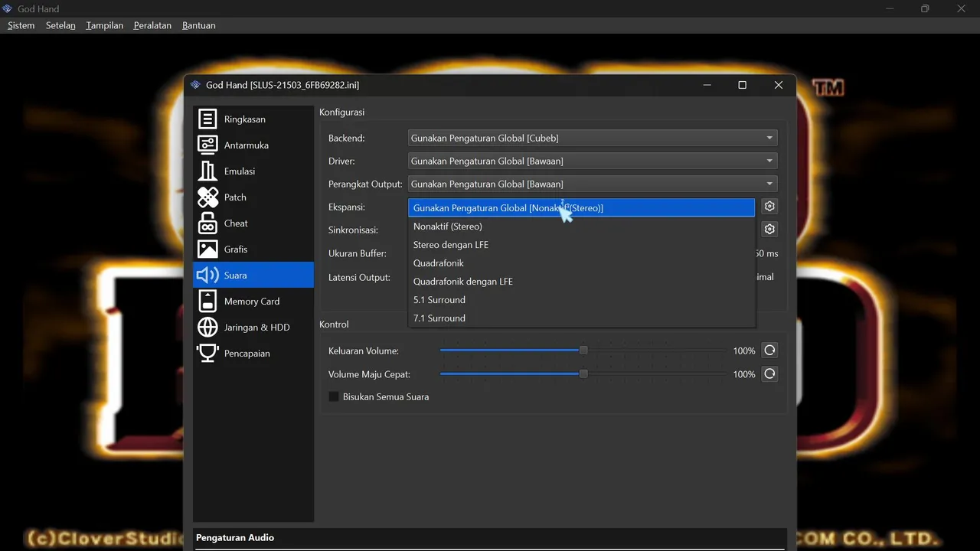
Task: Open the Tampilan menu
Action: pos(105,25)
